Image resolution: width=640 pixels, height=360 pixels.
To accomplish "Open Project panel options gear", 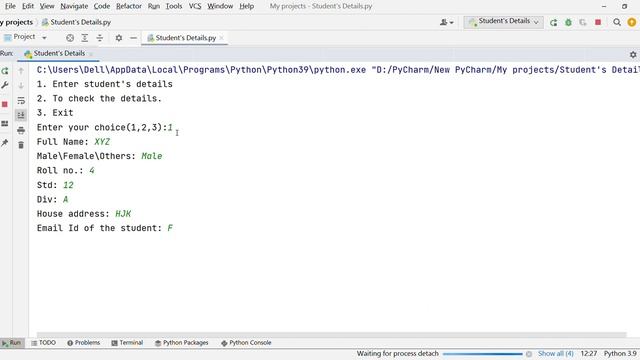I will click(x=119, y=38).
